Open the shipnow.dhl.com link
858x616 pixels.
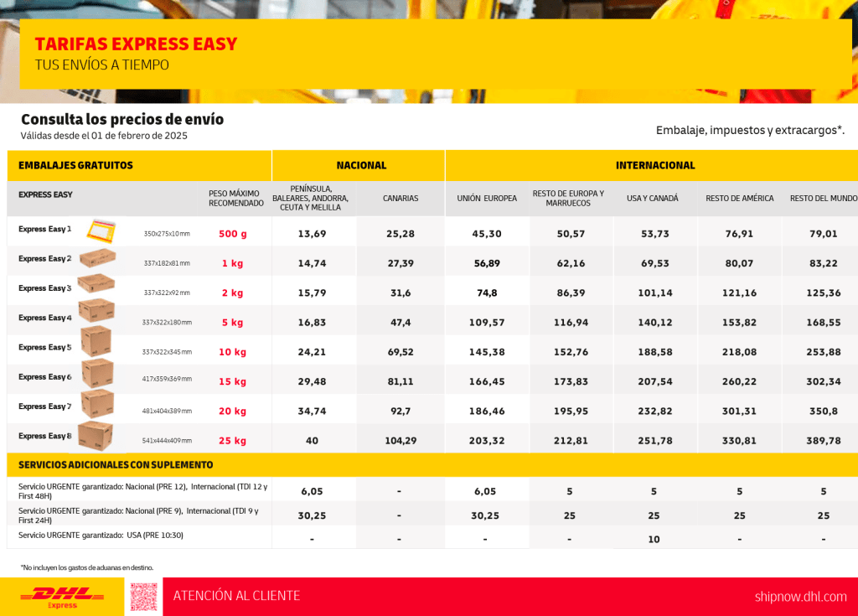click(x=800, y=597)
